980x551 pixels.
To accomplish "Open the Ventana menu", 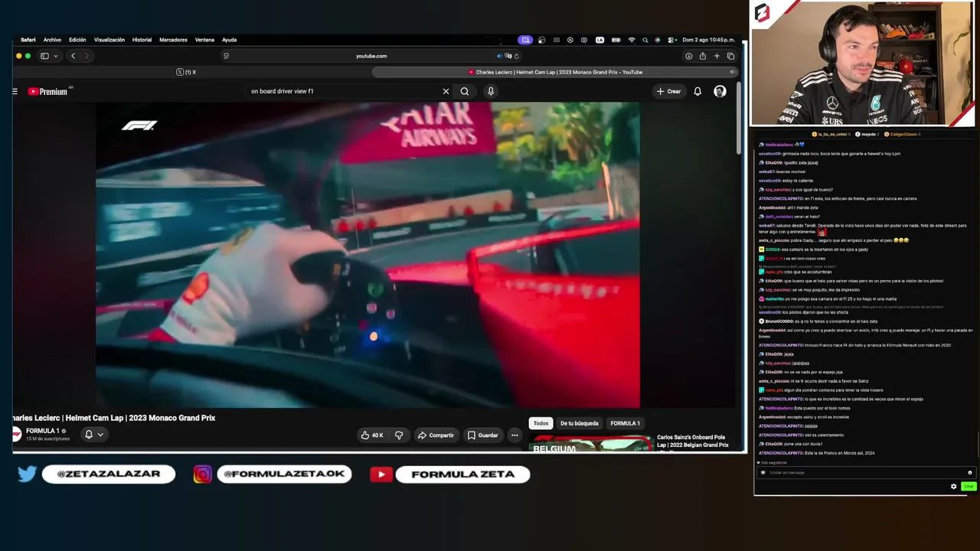I will pyautogui.click(x=204, y=40).
